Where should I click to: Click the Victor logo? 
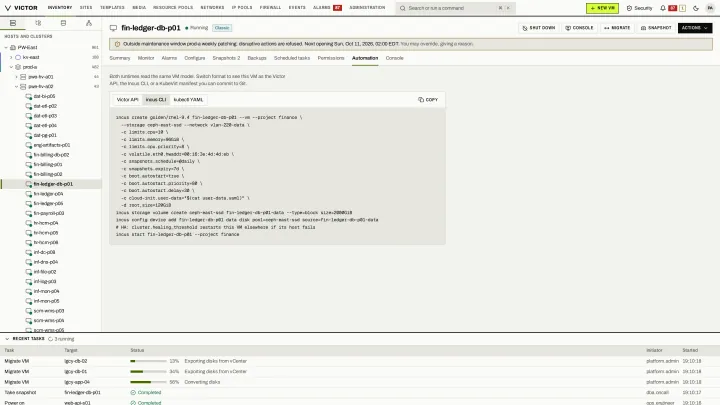(x=21, y=8)
